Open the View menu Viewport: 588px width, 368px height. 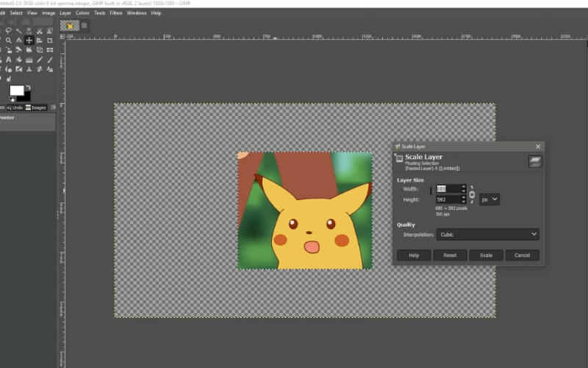click(x=32, y=13)
